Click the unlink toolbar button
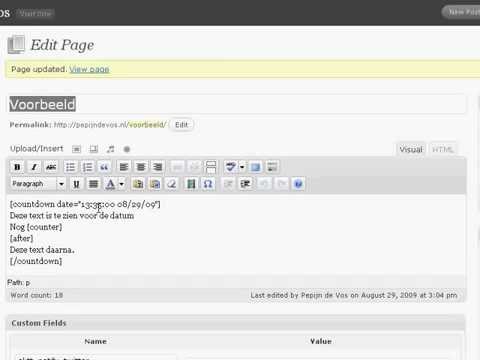This screenshot has height=360, width=480. point(194,167)
